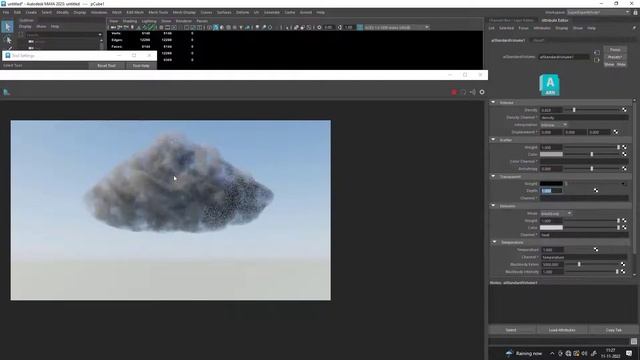Click the Blackbody Kelvin slider

(592, 264)
